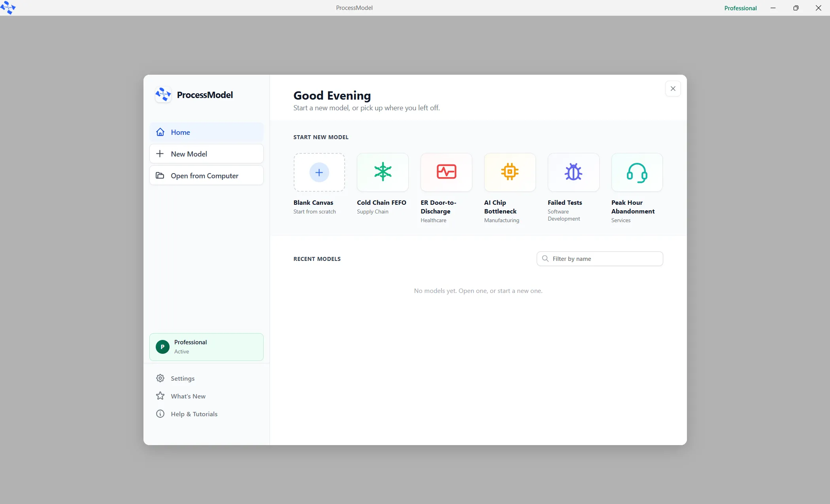Select New Model in the sidebar
The image size is (830, 504).
click(206, 154)
